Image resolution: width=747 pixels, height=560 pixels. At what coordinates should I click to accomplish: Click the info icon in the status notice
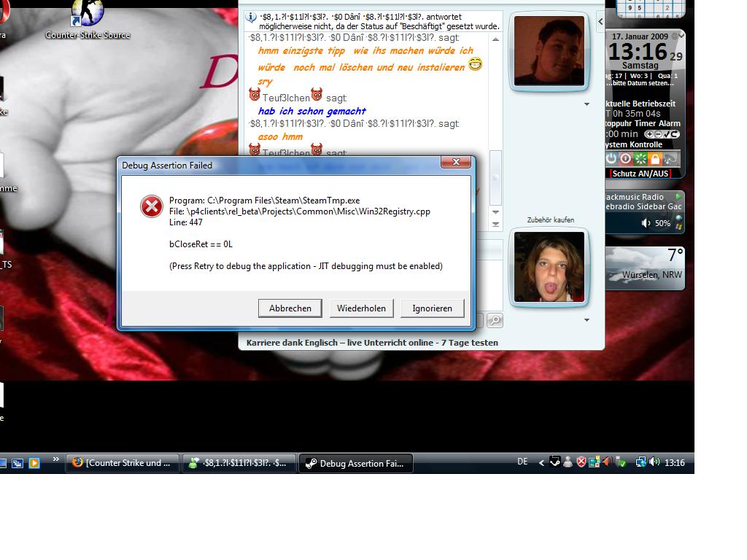tap(251, 17)
